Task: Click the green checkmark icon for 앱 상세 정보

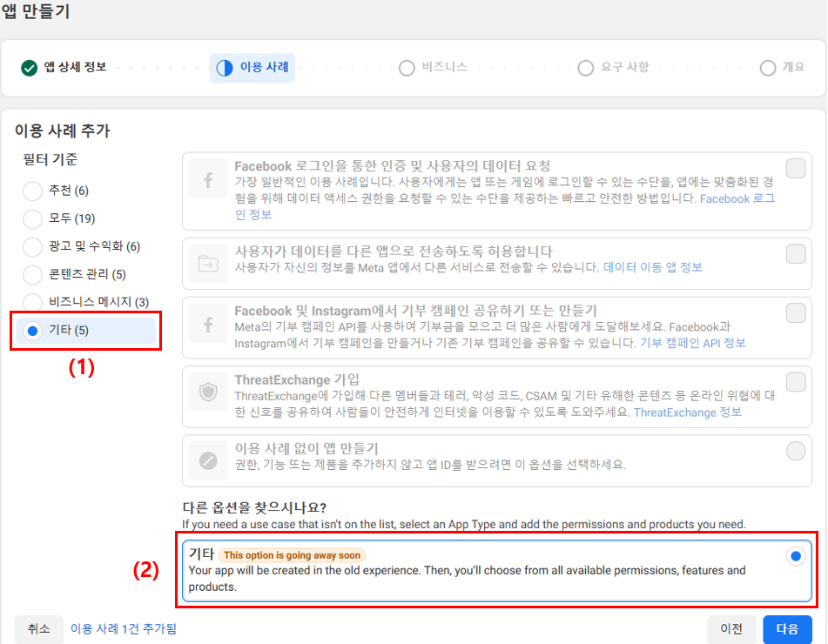Action: (x=29, y=68)
